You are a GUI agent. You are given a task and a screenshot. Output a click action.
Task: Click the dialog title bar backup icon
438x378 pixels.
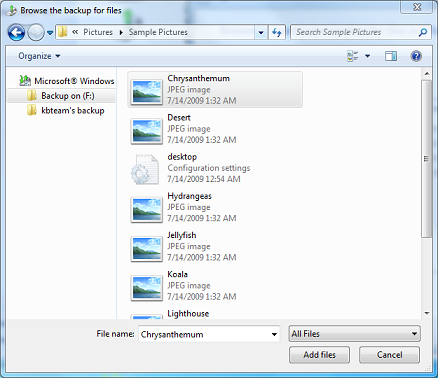12,11
